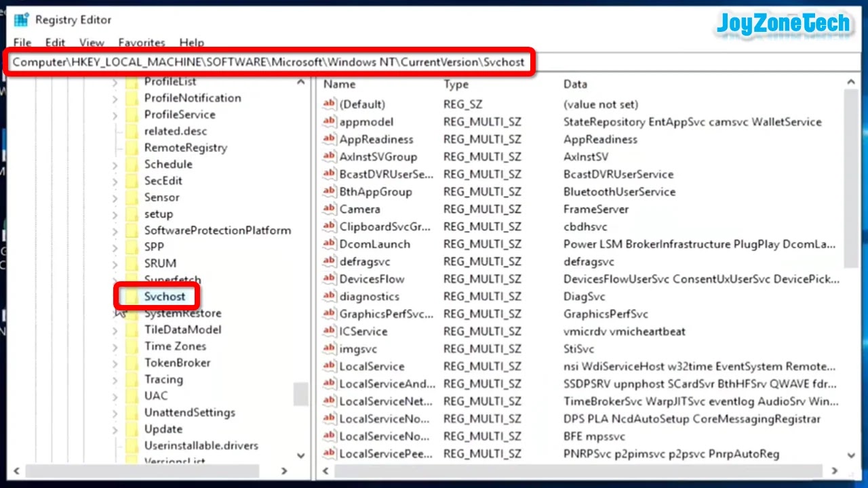Expand the ProfileService key
Viewport: 868px width, 488px height.
point(115,115)
